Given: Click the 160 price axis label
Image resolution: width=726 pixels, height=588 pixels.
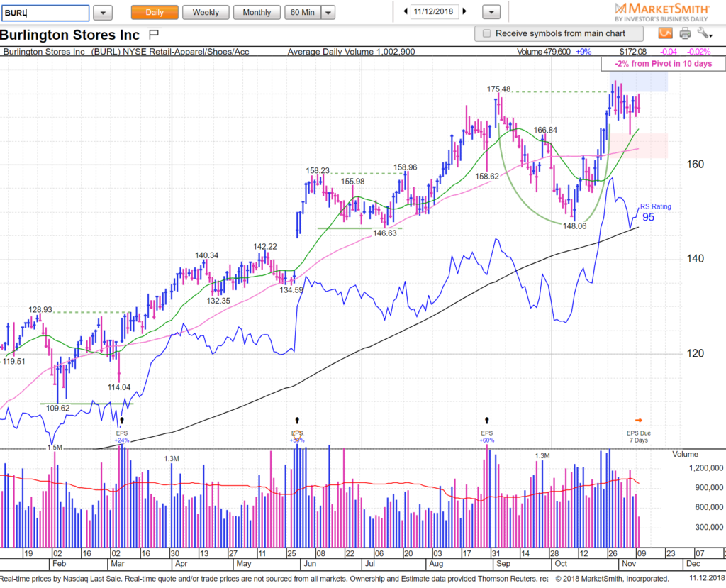Looking at the screenshot, I should tap(695, 164).
